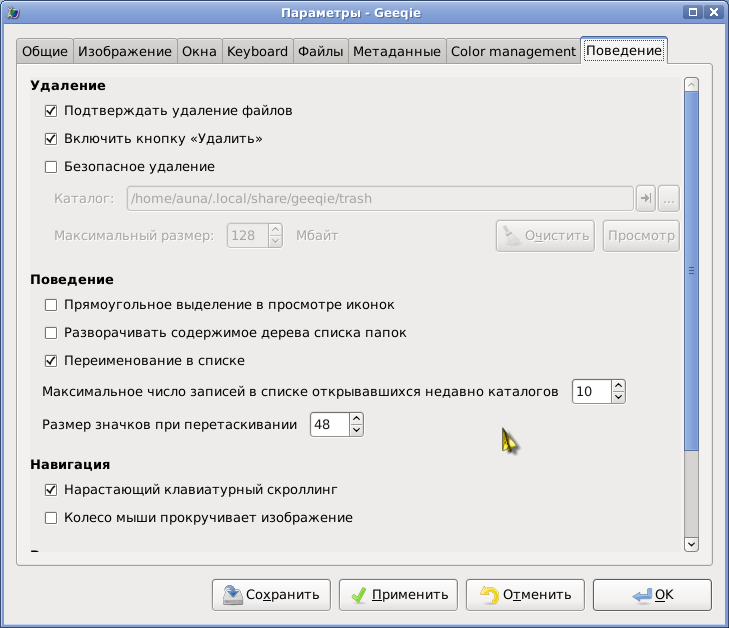Image resolution: width=729 pixels, height=628 pixels.
Task: Click the scrollbar down arrow
Action: click(691, 544)
